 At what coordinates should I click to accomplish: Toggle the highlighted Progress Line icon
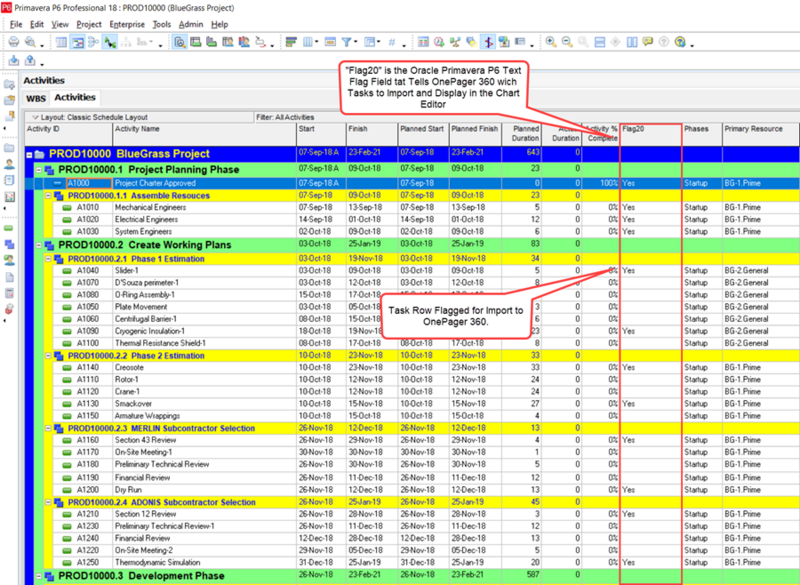(x=488, y=42)
